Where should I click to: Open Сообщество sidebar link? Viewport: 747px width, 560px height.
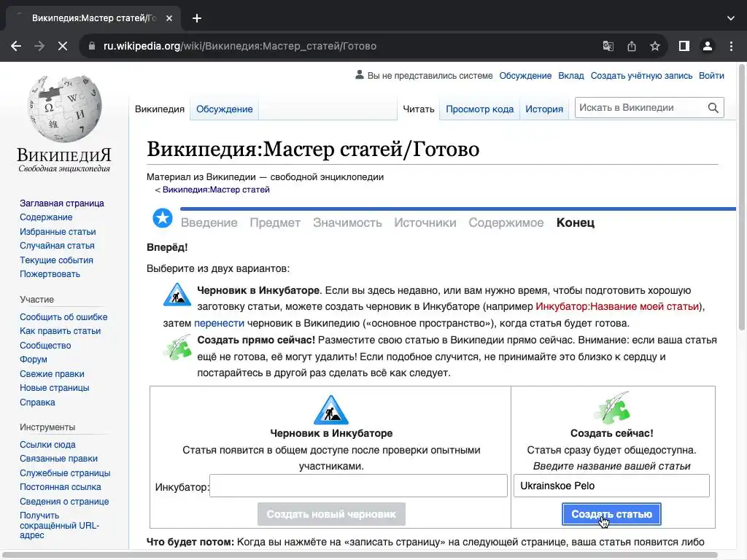pos(45,346)
